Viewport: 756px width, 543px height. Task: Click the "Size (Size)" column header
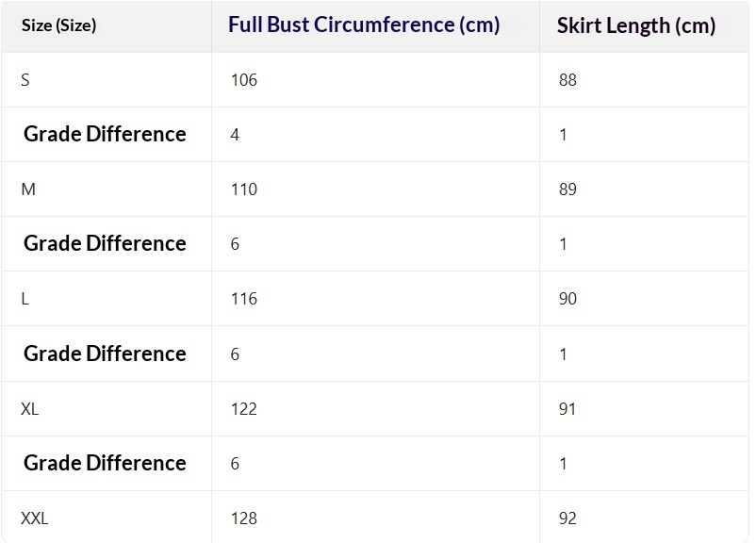[x=58, y=26]
